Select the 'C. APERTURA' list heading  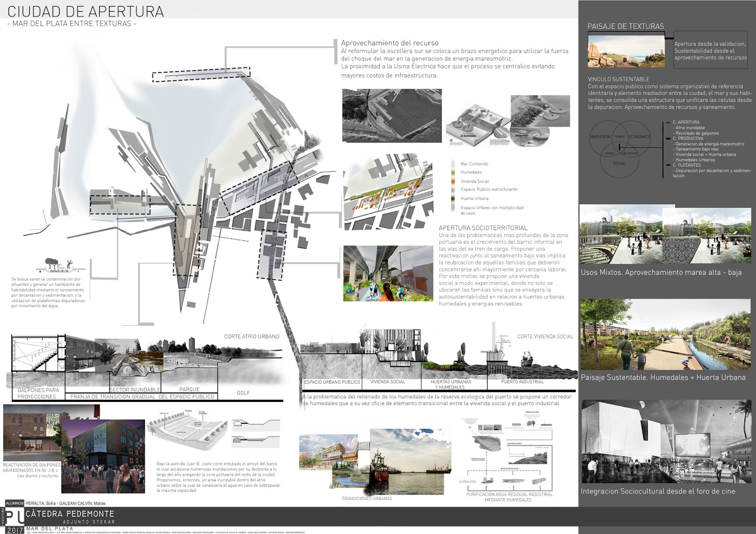(x=686, y=122)
